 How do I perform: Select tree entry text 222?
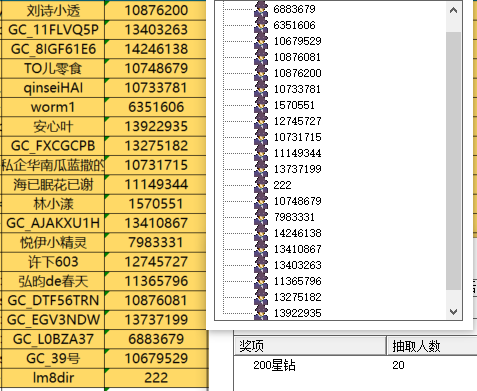click(282, 185)
